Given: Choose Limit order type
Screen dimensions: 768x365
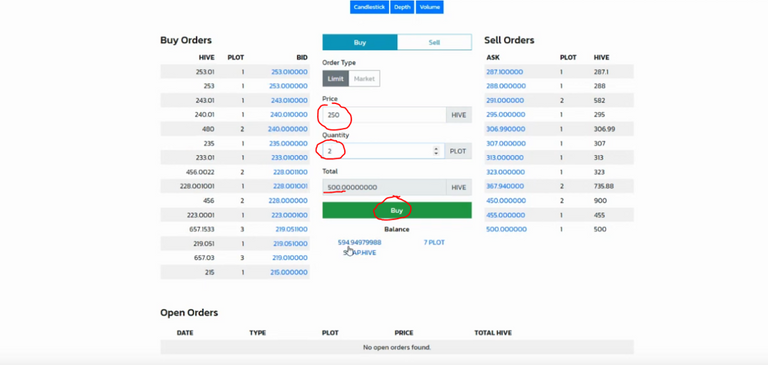Looking at the screenshot, I should tap(336, 79).
